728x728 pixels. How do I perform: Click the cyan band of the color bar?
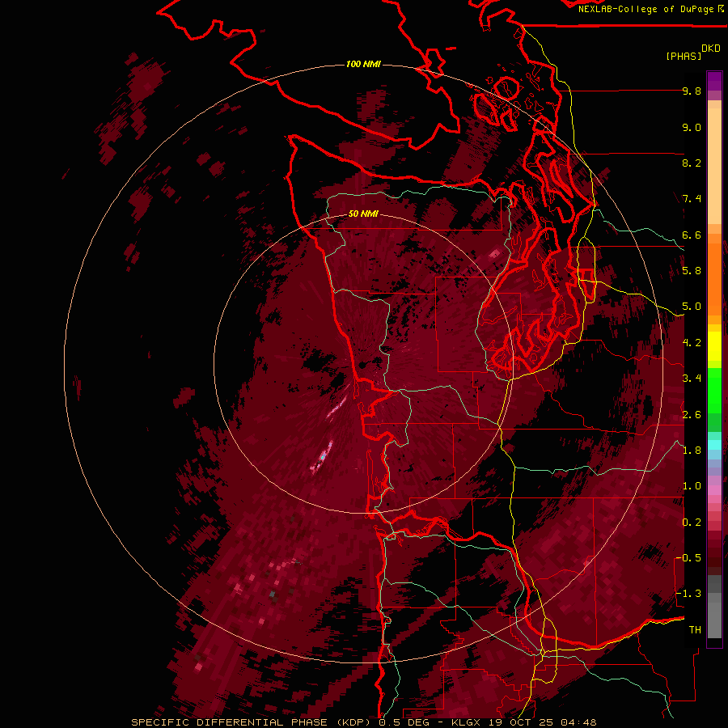click(714, 444)
